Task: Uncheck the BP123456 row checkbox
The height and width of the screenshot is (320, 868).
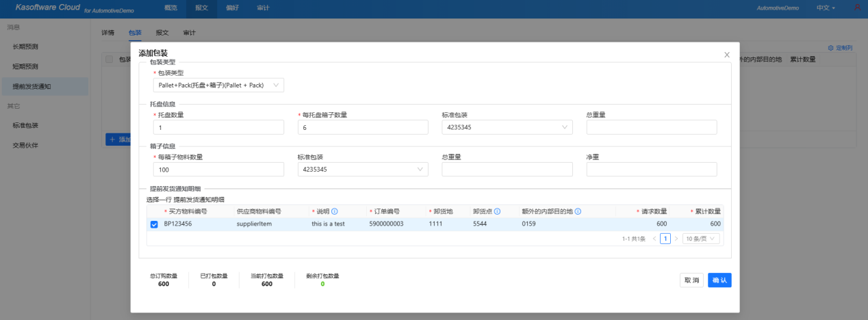Action: [154, 224]
